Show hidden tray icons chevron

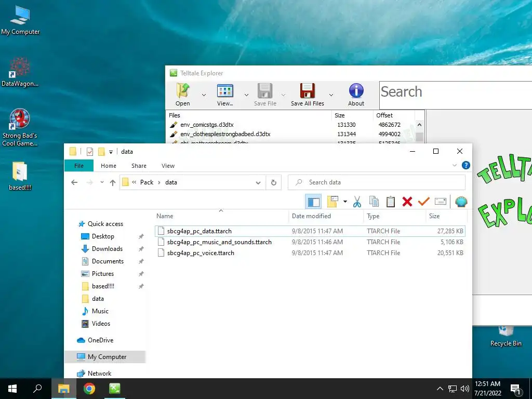(x=440, y=389)
